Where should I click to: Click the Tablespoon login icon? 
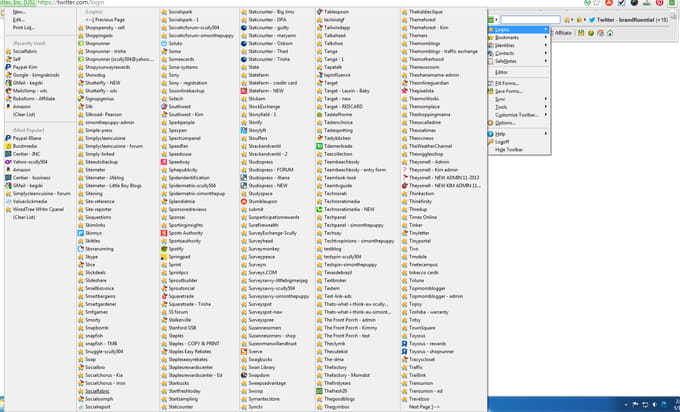(320, 12)
